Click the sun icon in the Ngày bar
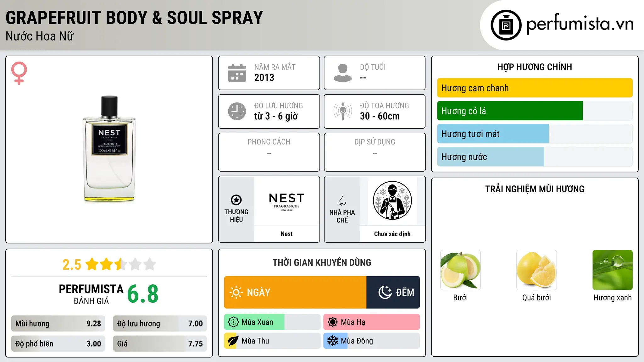 click(x=236, y=292)
